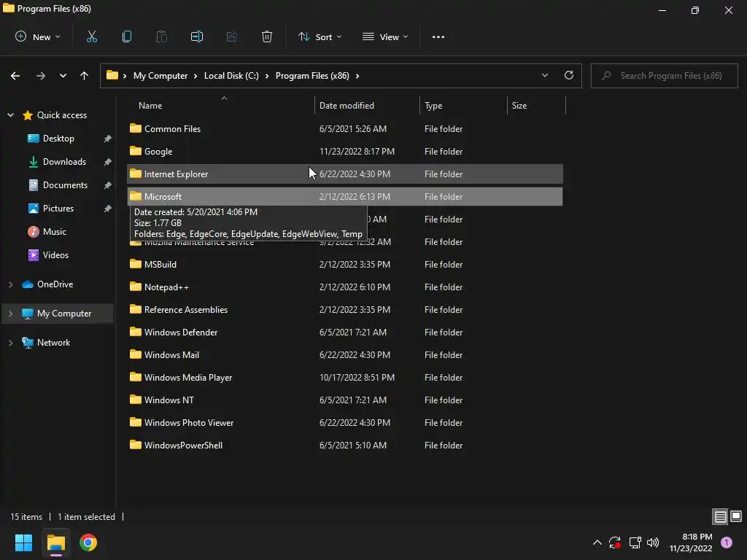Image resolution: width=747 pixels, height=560 pixels.
Task: Open recent locations dropdown arrow
Action: 63,76
